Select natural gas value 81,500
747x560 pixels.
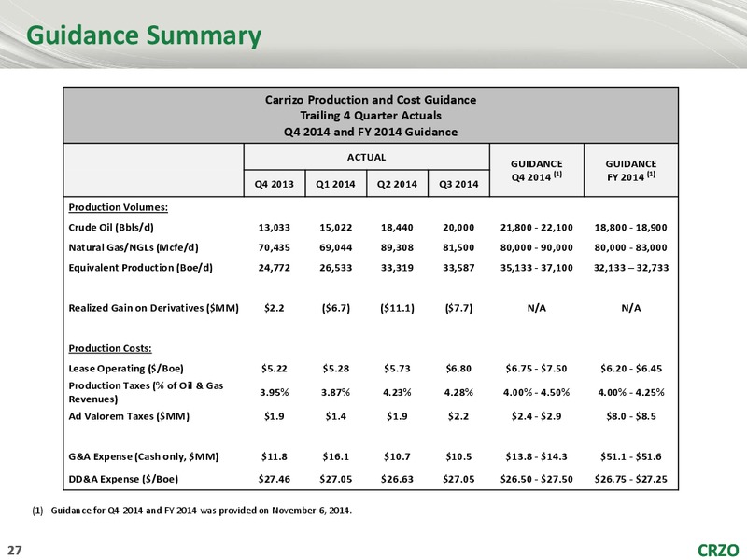tap(458, 247)
